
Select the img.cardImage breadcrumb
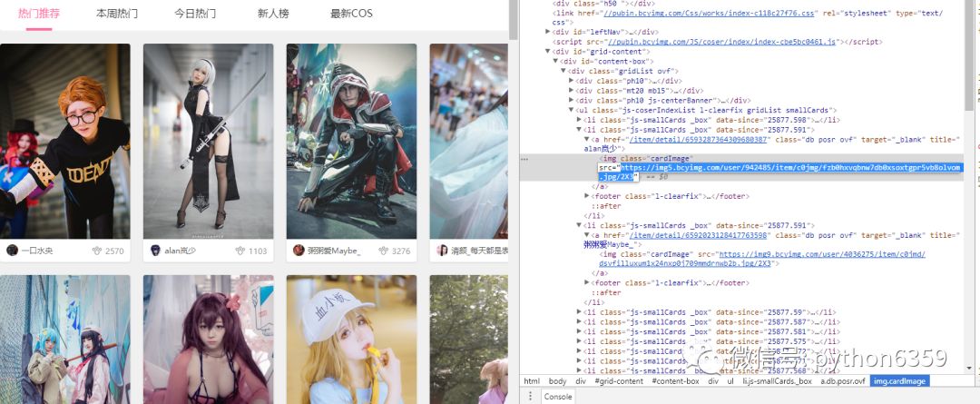tap(899, 381)
